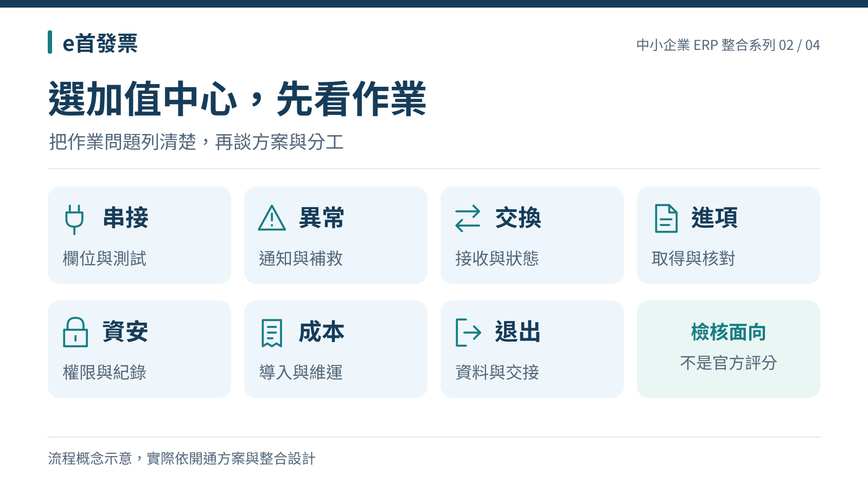
Task: Select the 資安 card heading
Action: click(x=125, y=332)
